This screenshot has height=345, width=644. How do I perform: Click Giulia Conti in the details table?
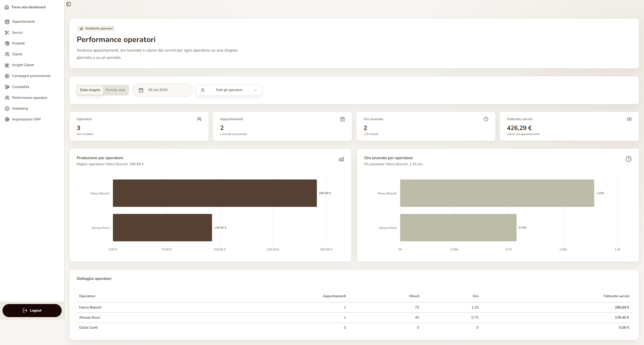click(x=88, y=327)
